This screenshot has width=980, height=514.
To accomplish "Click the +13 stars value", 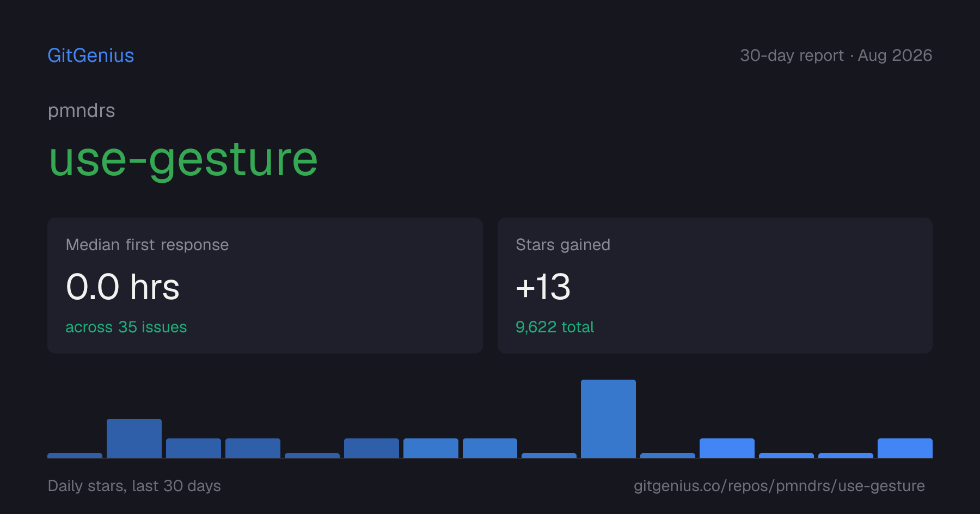I will point(543,287).
